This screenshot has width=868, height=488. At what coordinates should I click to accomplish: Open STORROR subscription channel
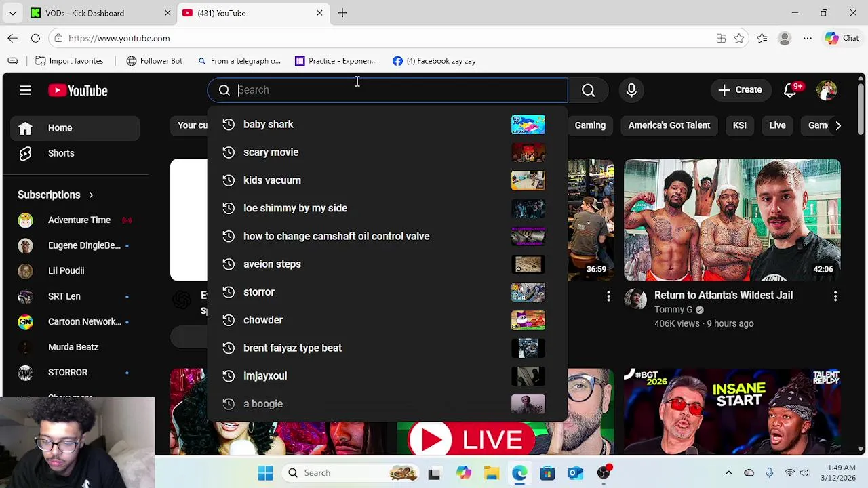(x=75, y=373)
